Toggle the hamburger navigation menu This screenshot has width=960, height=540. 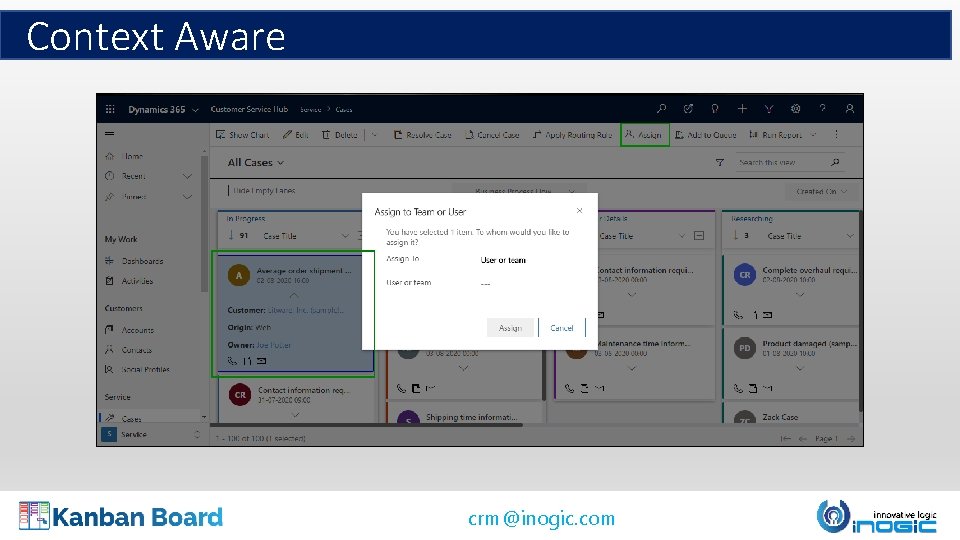coord(110,133)
